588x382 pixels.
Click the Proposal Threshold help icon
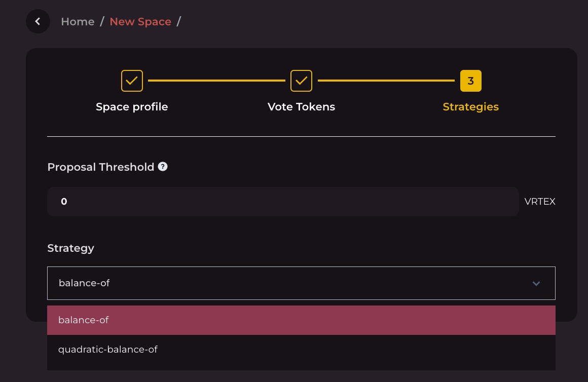coord(163,167)
